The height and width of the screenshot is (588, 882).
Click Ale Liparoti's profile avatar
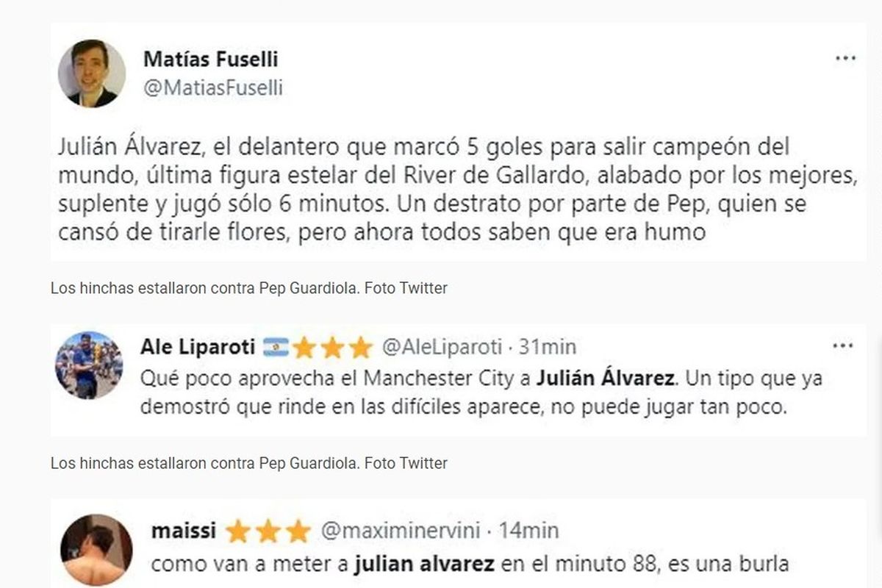pos(89,365)
